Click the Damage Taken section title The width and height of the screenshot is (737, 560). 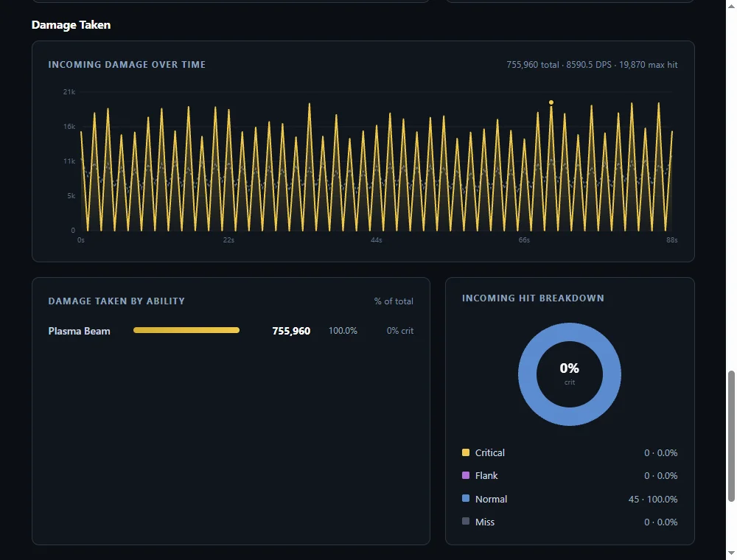pyautogui.click(x=71, y=25)
